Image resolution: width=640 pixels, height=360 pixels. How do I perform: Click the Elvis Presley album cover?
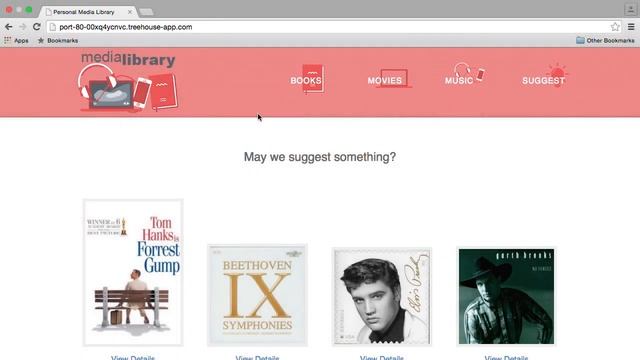coord(382,296)
